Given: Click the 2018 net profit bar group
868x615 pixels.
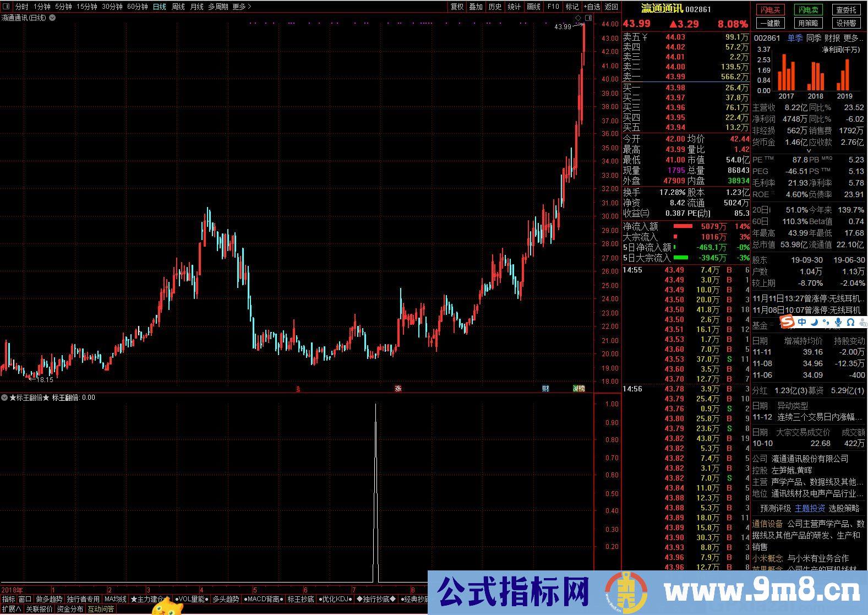Looking at the screenshot, I should click(815, 76).
